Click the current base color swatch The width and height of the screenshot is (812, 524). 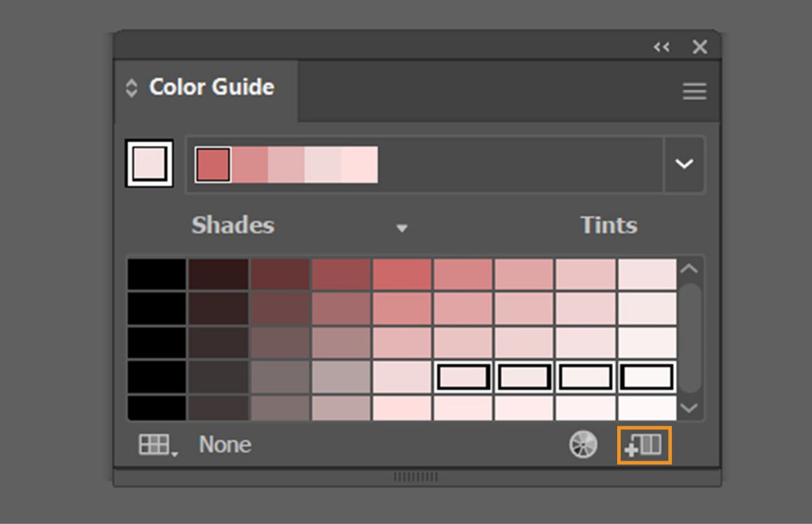pos(149,163)
